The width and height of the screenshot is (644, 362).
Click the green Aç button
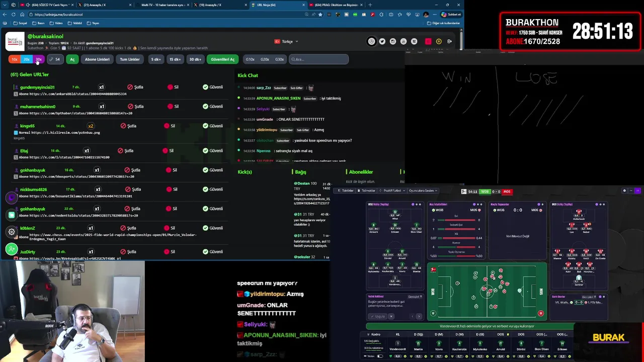pyautogui.click(x=72, y=59)
